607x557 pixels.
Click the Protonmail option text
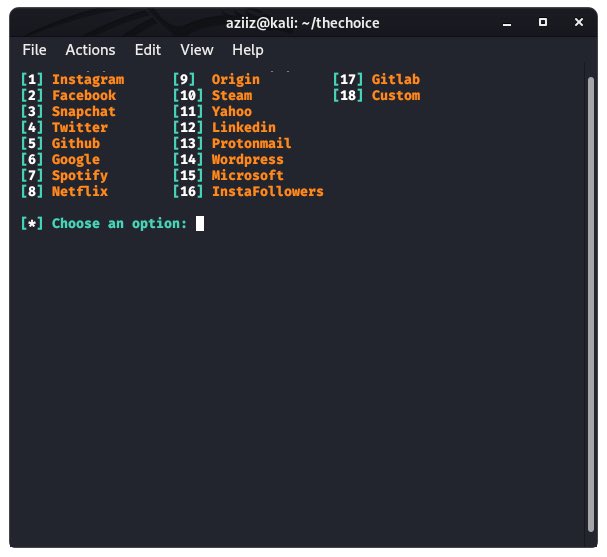252,144
